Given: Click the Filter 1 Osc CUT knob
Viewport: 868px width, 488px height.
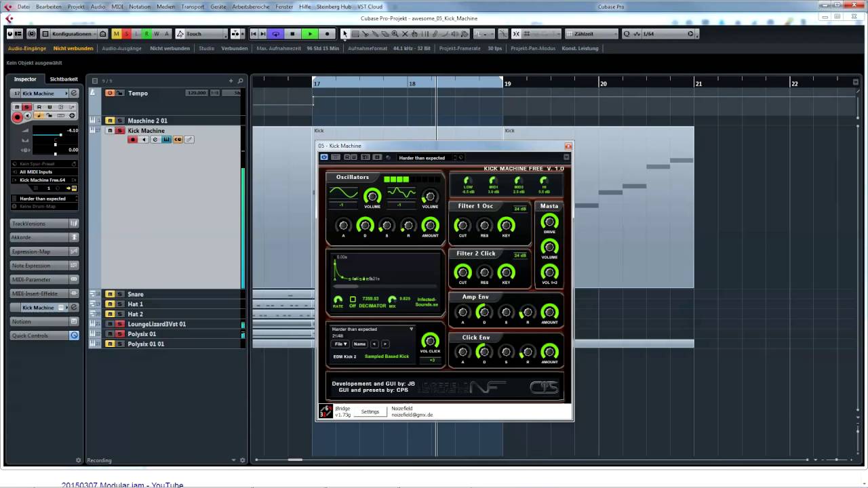Looking at the screenshot, I should (462, 225).
